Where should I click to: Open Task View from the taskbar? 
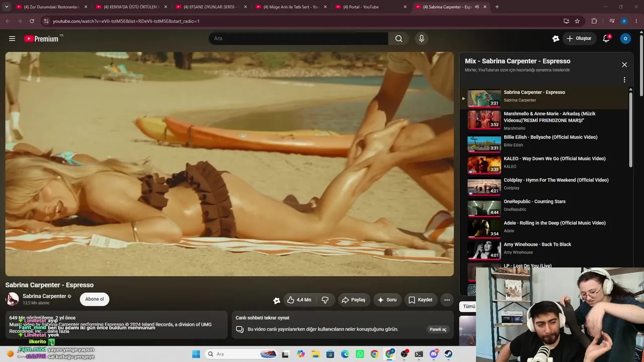285,354
